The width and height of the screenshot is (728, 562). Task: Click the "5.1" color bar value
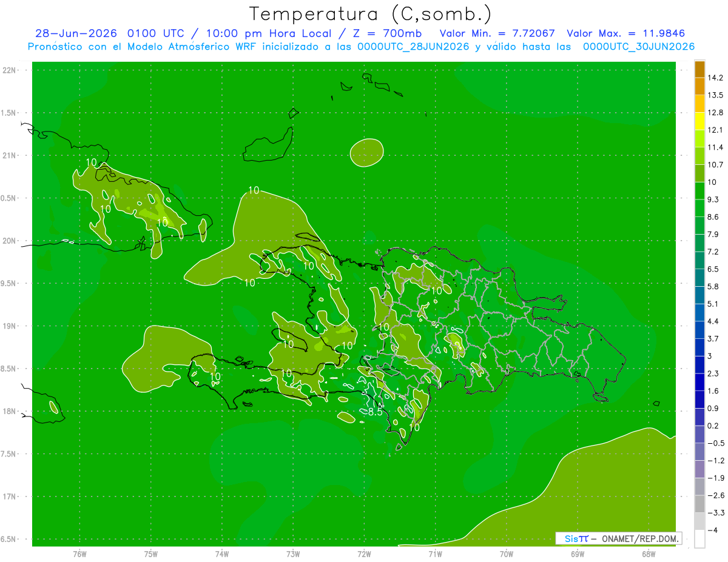[714, 304]
